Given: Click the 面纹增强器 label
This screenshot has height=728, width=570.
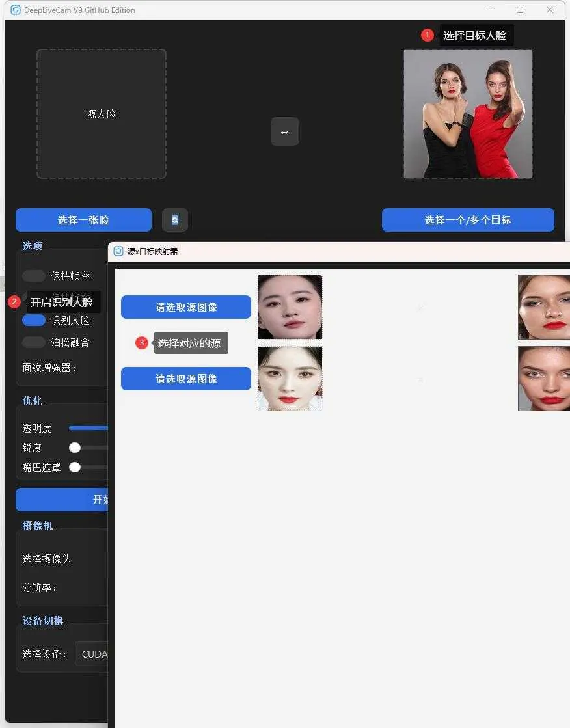Looking at the screenshot, I should [49, 368].
